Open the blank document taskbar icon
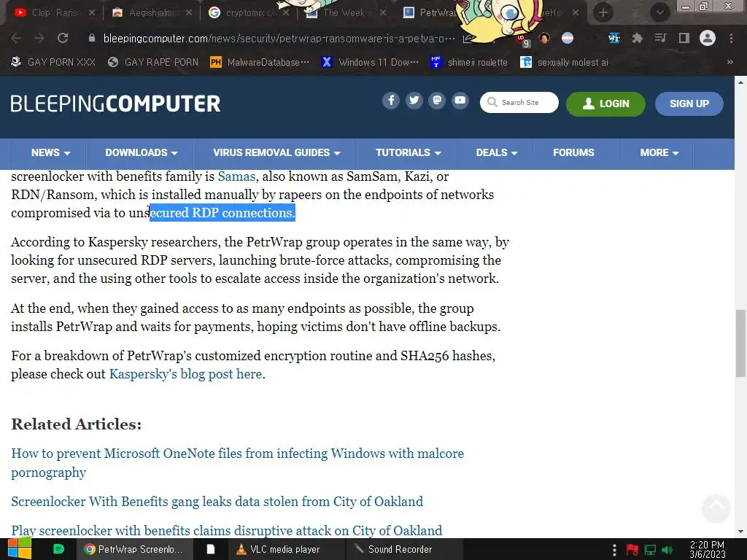Viewport: 747px width, 560px height. point(210,549)
